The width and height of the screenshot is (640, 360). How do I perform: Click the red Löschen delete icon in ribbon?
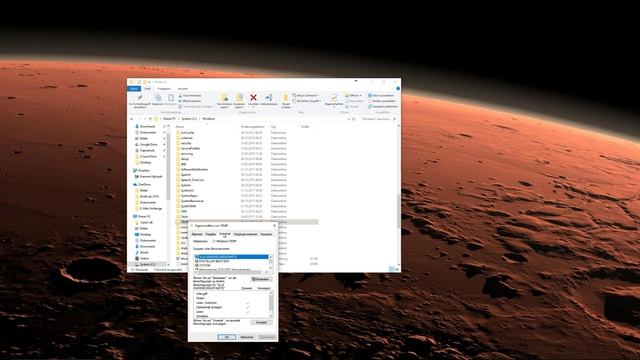coord(253,98)
